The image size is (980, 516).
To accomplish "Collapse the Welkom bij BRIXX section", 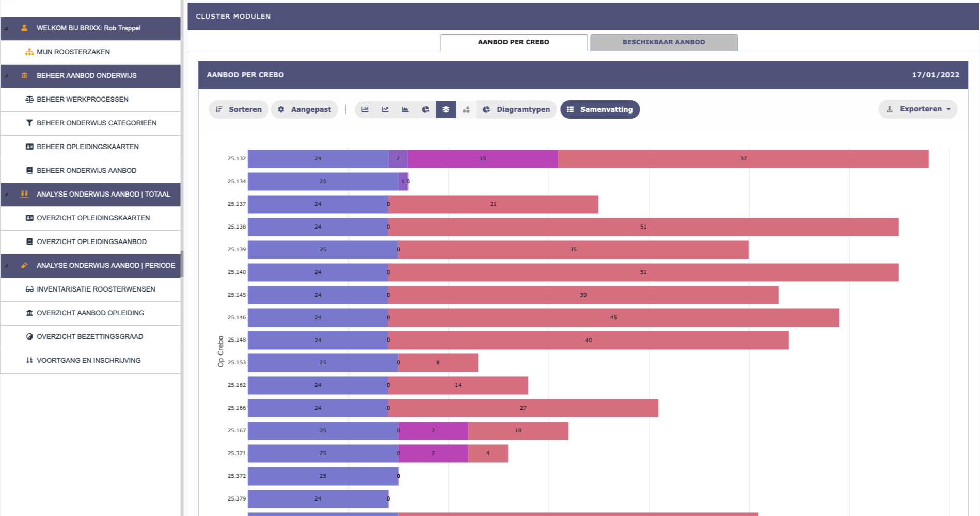I will [6, 28].
